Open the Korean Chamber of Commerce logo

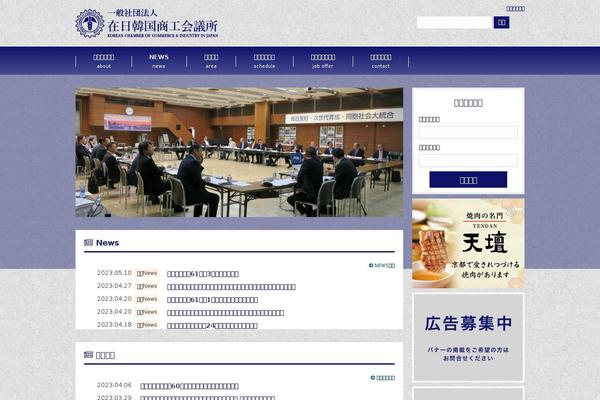pyautogui.click(x=147, y=23)
